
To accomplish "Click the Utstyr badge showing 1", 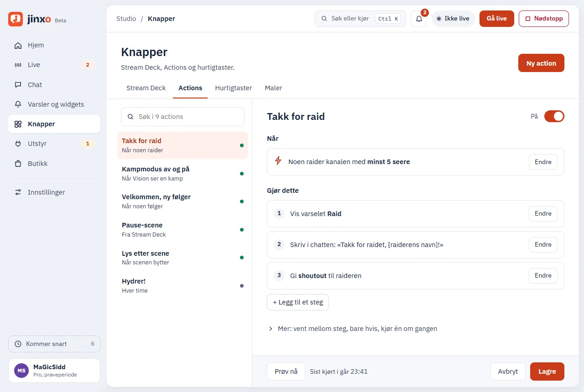I will [x=88, y=144].
